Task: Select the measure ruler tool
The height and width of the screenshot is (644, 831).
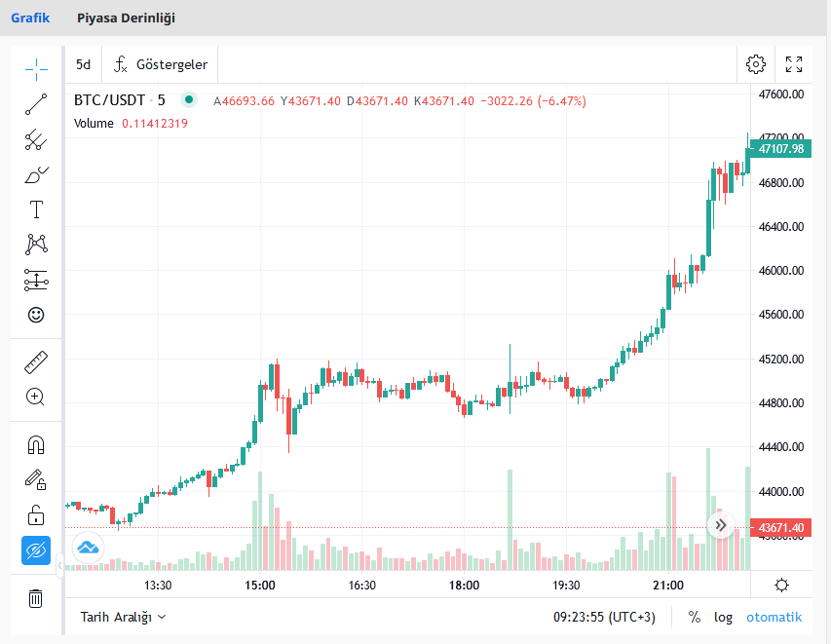Action: tap(36, 361)
